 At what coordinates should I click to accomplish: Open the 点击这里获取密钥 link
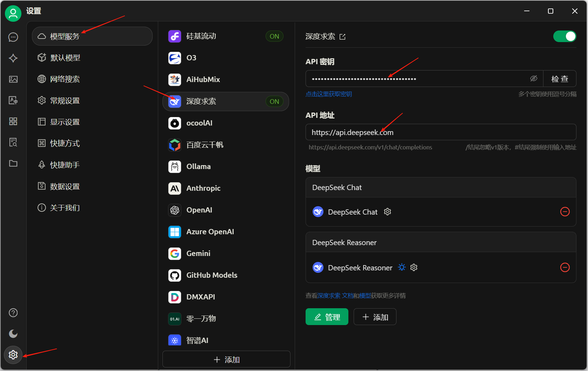tap(329, 94)
